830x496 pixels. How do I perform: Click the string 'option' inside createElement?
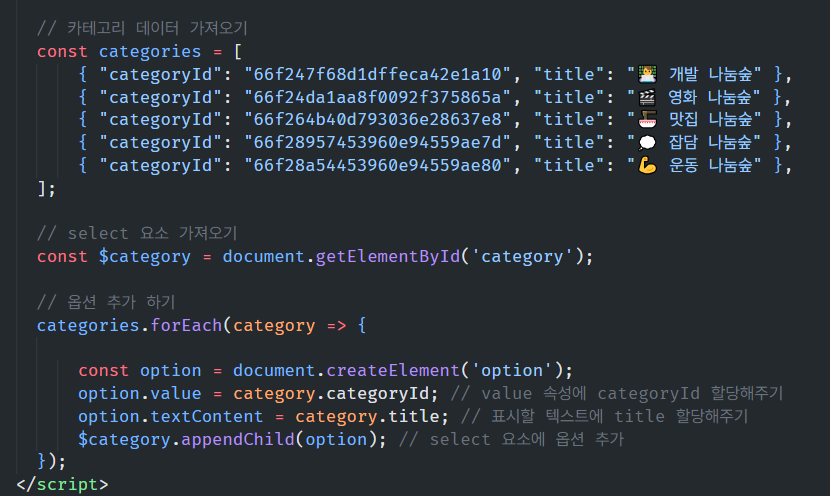(512, 371)
